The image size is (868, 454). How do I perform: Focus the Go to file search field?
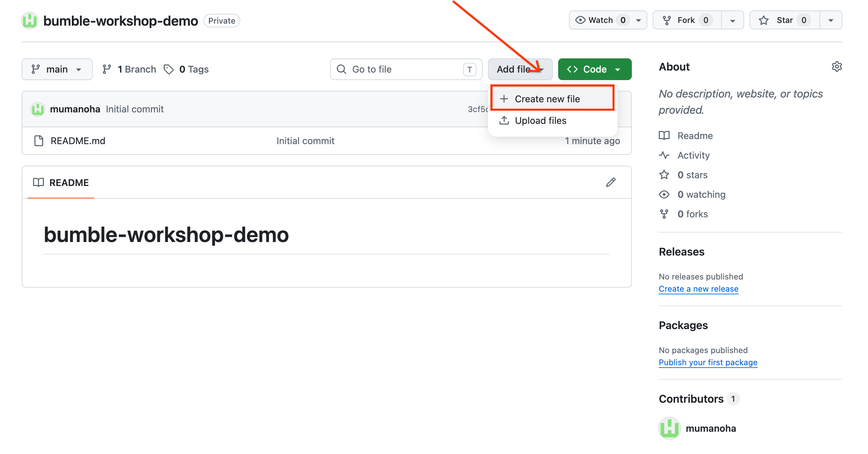[406, 69]
